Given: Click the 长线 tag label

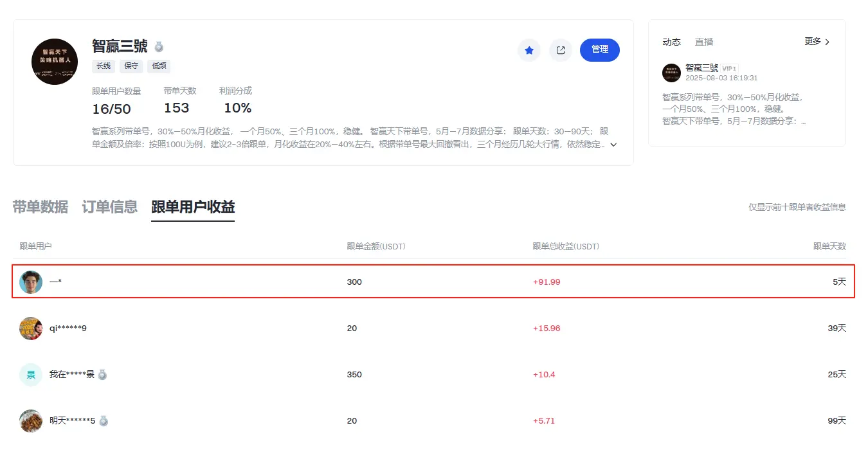Looking at the screenshot, I should tap(103, 66).
